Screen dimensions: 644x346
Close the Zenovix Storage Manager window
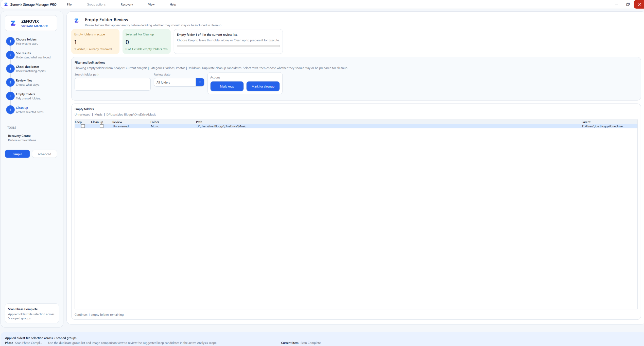639,4
